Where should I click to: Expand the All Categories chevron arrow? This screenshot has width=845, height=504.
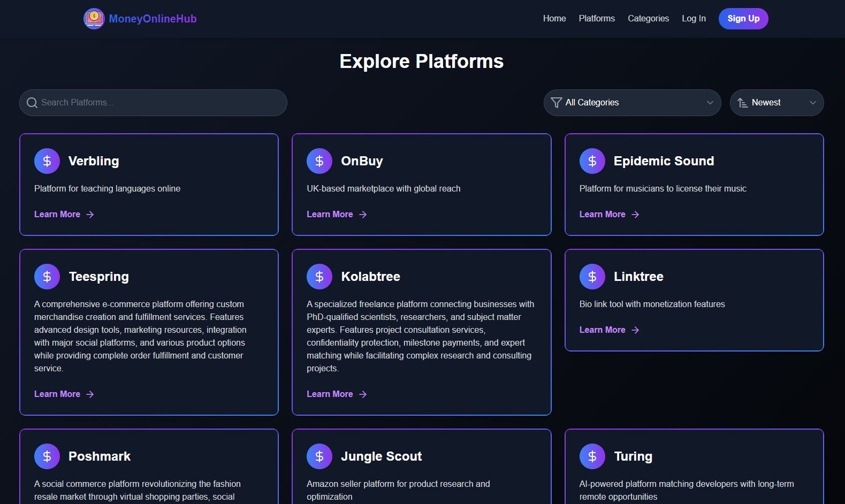(710, 103)
